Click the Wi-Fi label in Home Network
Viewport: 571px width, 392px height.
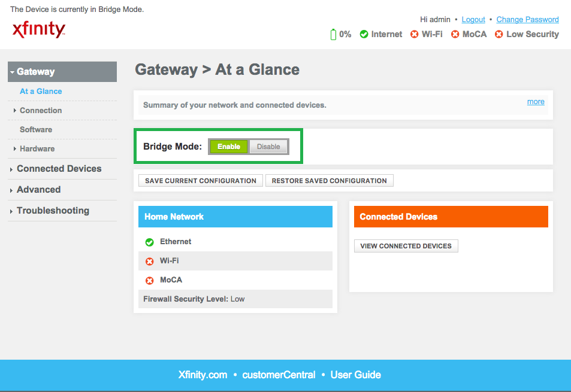[170, 261]
